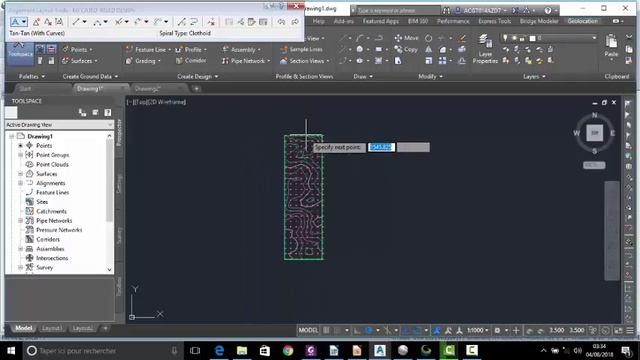Click the ViewCube top face

[594, 133]
